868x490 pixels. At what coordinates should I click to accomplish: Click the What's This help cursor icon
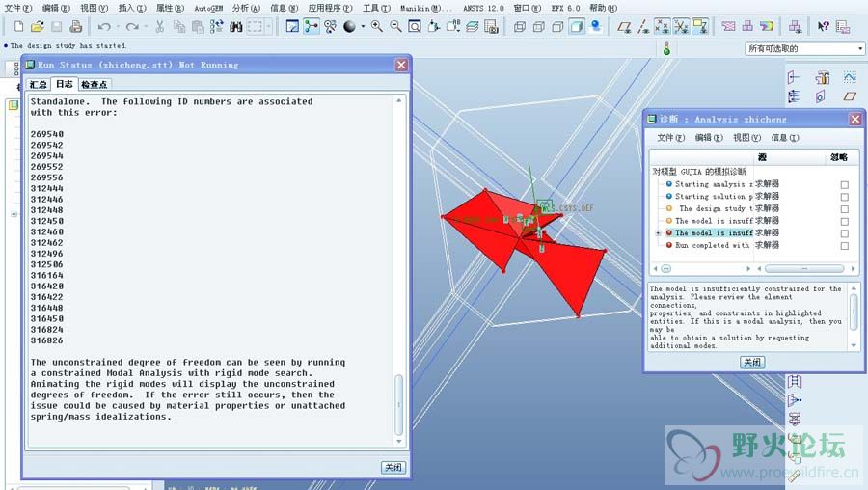tap(824, 26)
